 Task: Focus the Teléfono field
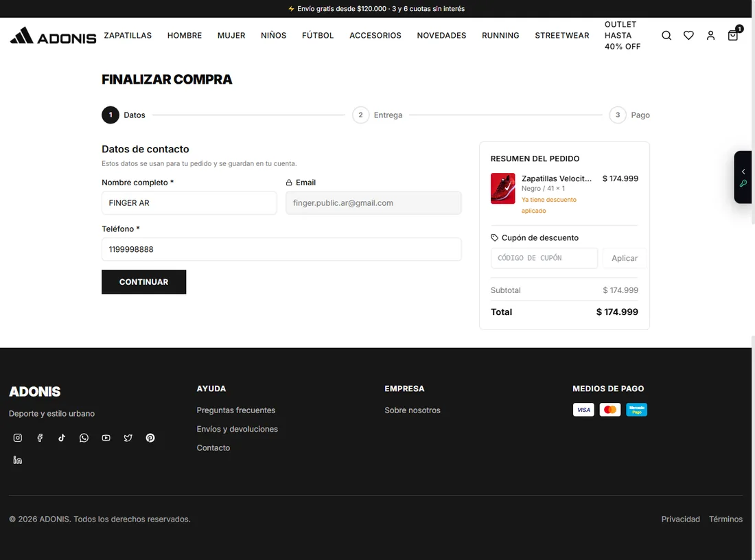tap(281, 249)
